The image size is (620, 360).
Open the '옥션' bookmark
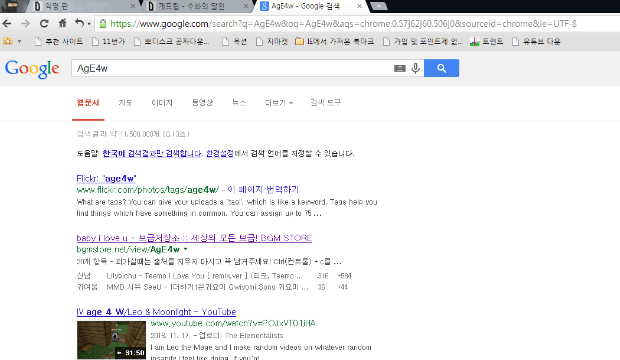[234, 42]
